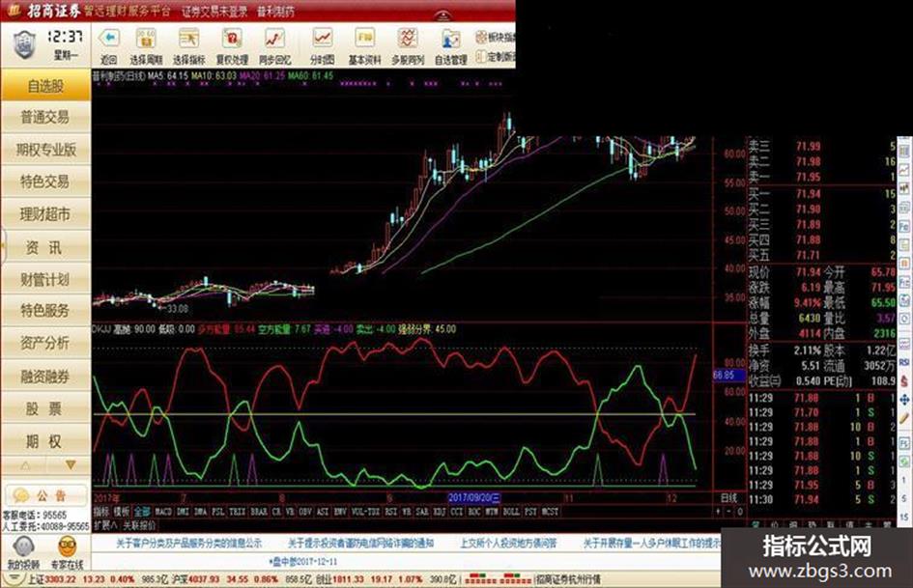Open the 多股同列 multi-stock view icon
This screenshot has height=588, width=913.
408,39
